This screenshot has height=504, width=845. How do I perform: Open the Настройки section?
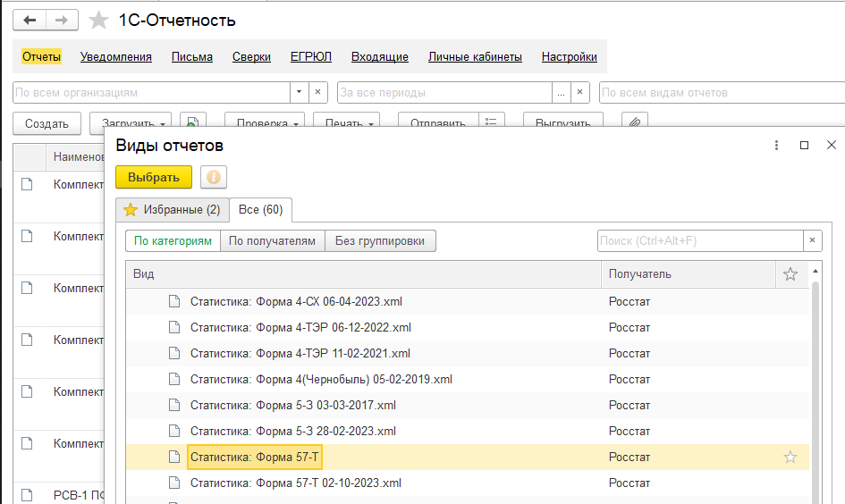[x=569, y=56]
